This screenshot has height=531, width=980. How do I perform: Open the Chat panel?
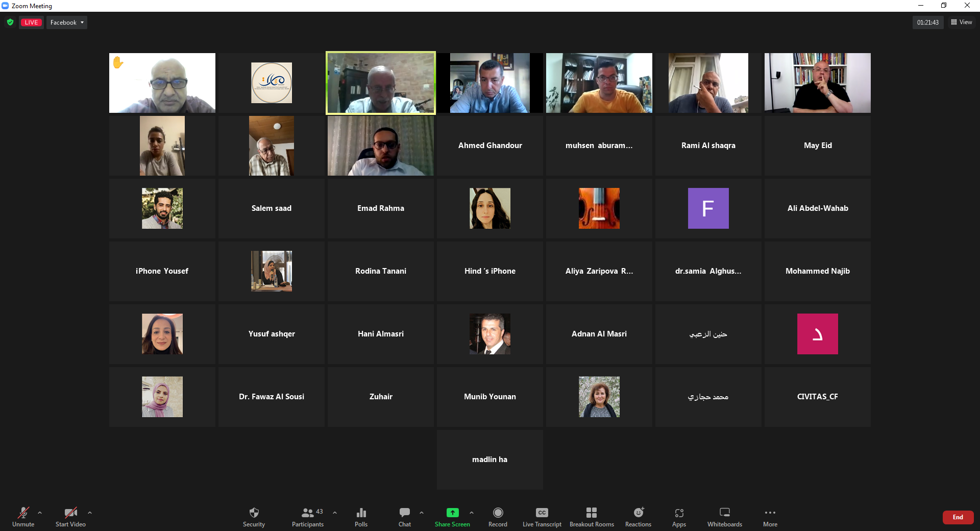[x=404, y=516]
